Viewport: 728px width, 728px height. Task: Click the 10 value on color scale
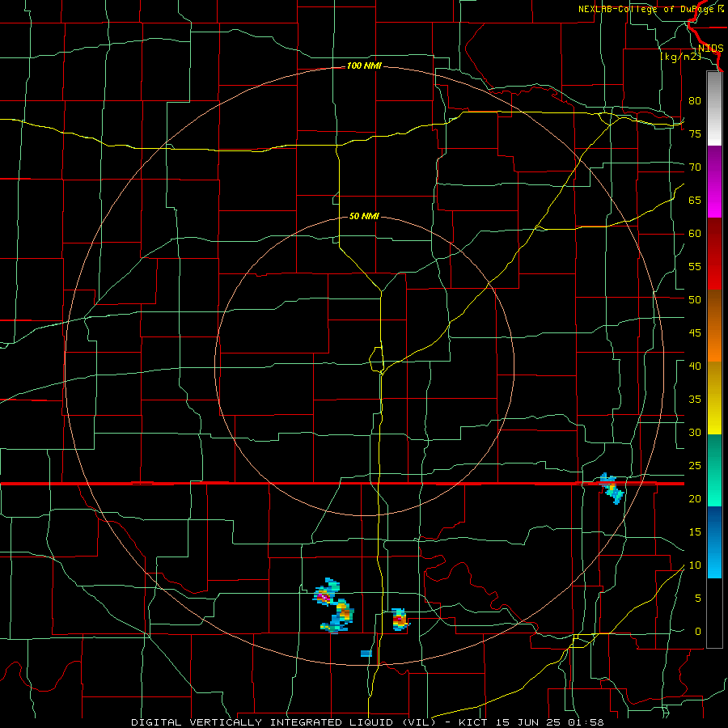695,565
